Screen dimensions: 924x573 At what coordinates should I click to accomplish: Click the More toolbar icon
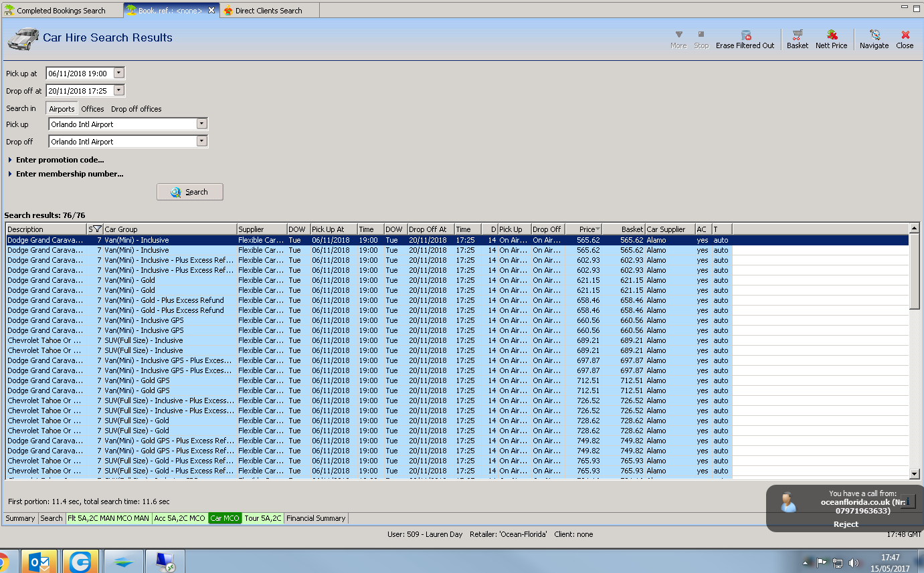tap(678, 39)
